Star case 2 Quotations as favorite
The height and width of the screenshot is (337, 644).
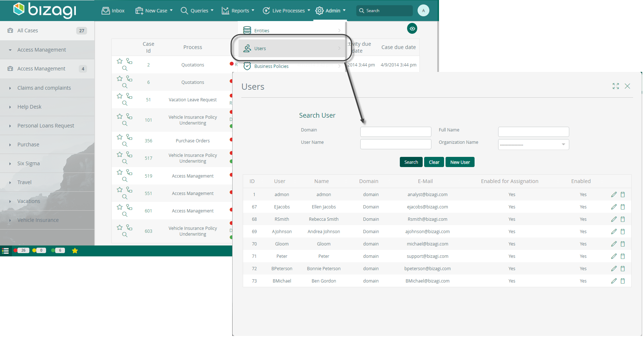119,61
